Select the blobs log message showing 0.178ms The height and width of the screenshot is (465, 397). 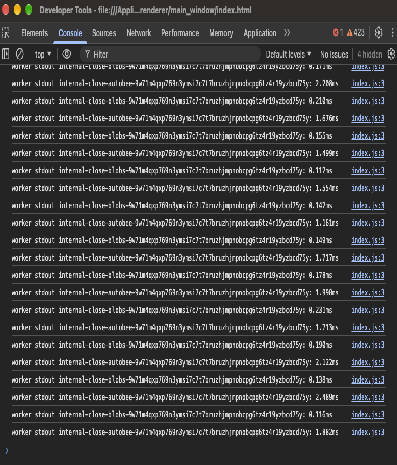[172, 275]
